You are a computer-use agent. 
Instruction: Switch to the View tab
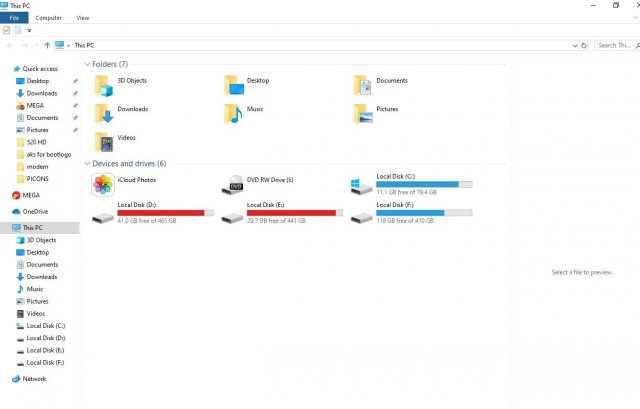tap(82, 18)
